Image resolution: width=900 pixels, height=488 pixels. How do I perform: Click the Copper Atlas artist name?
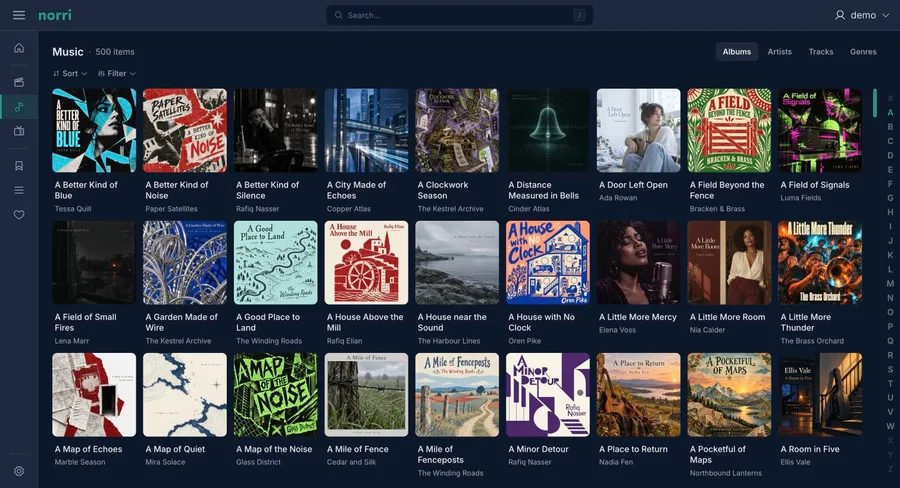(x=348, y=209)
